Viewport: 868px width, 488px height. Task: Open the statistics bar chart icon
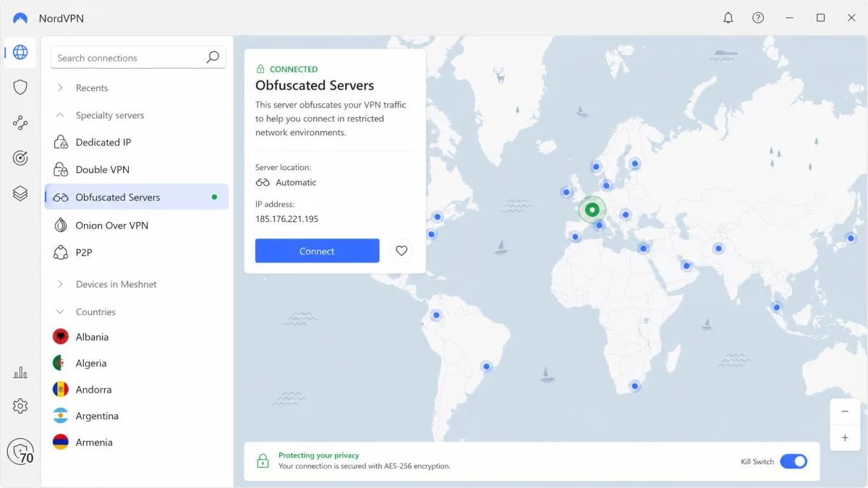point(20,372)
